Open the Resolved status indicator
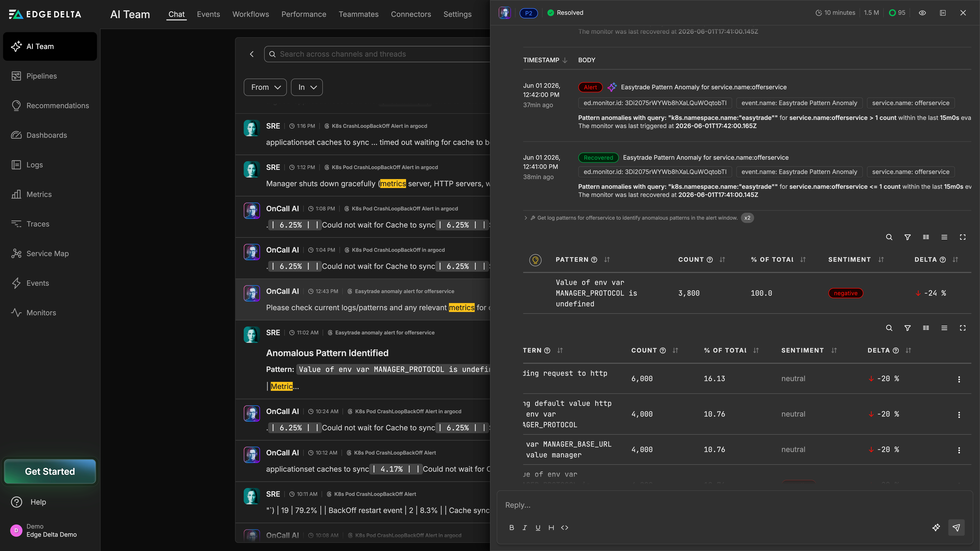980x551 pixels. [565, 13]
